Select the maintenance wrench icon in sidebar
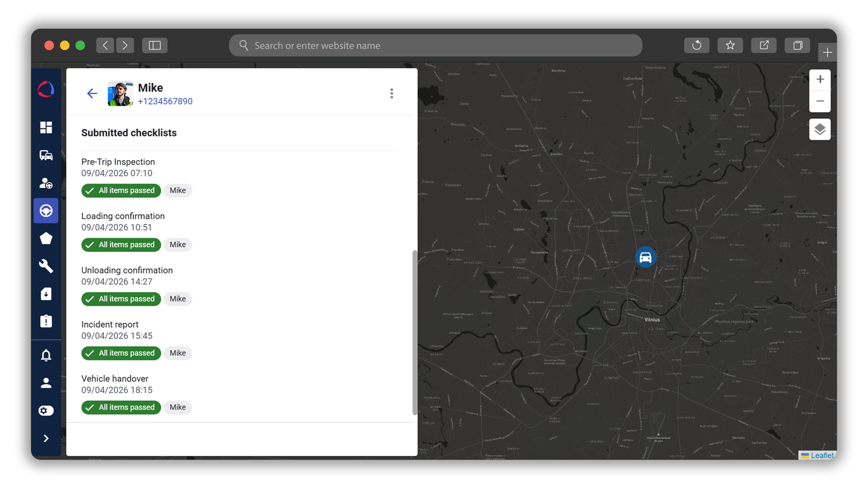The width and height of the screenshot is (868, 493). [46, 266]
